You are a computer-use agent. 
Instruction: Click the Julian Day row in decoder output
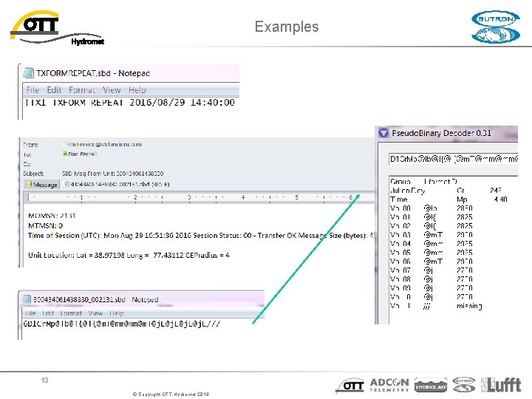[446, 191]
